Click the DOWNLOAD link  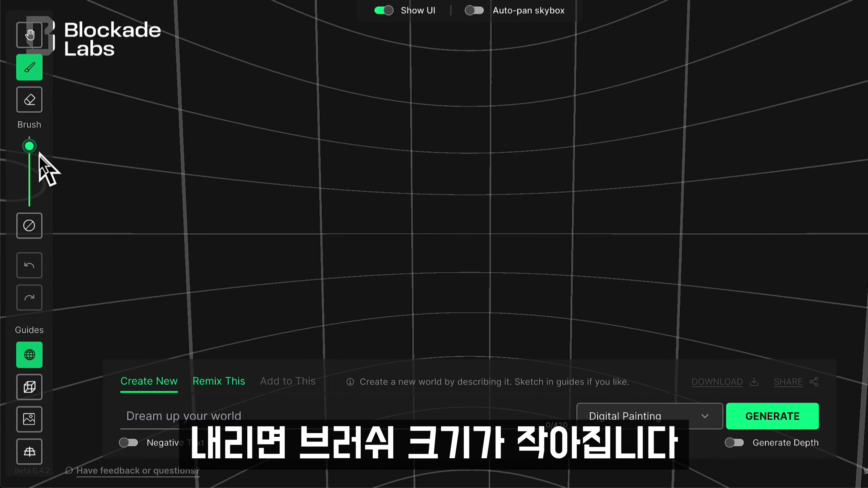coord(717,381)
